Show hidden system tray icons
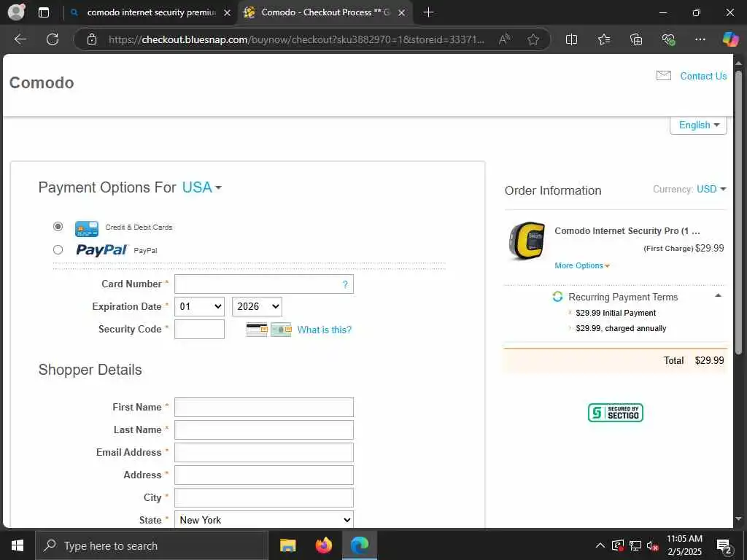The image size is (747, 560). 600,545
